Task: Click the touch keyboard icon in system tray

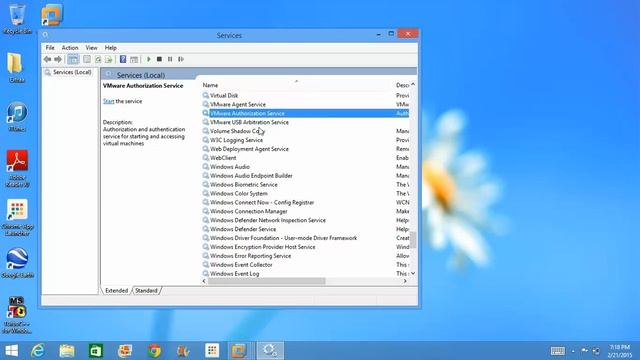Action: tap(558, 351)
